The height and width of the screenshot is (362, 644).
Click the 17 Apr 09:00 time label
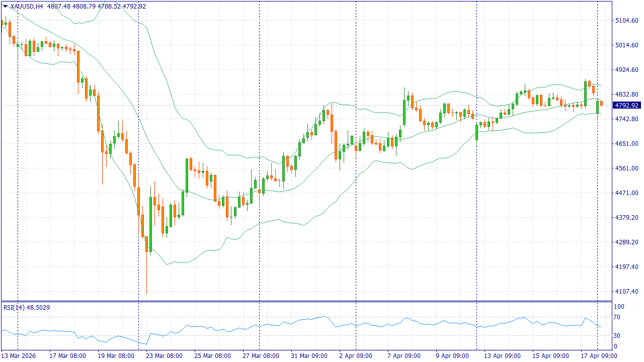[x=599, y=356]
